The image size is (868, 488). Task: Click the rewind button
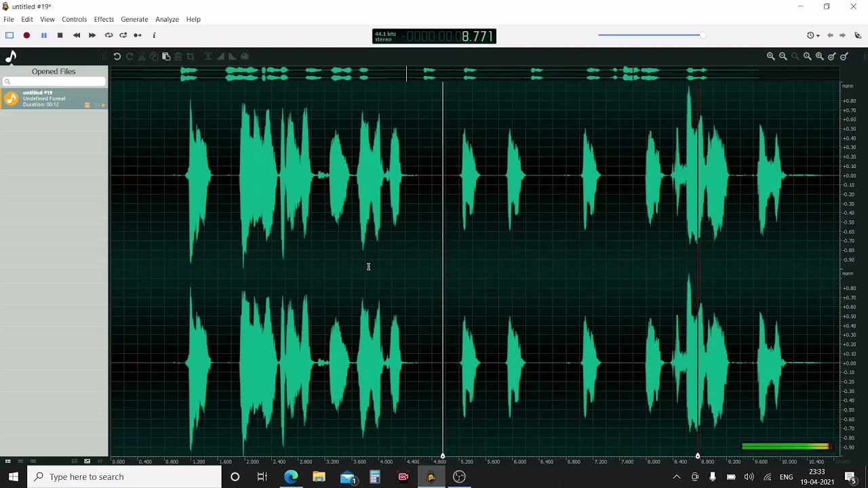[x=76, y=35]
